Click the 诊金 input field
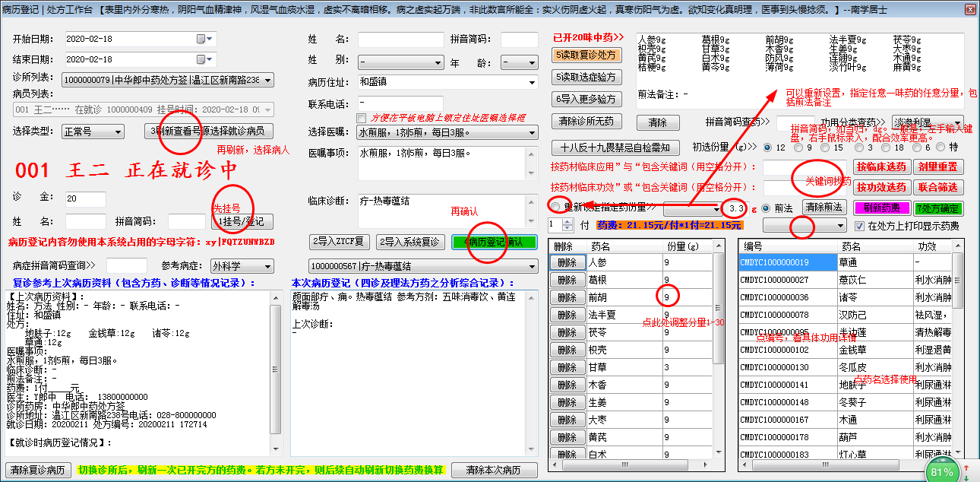Screen dimensions: 980x482 [85, 199]
